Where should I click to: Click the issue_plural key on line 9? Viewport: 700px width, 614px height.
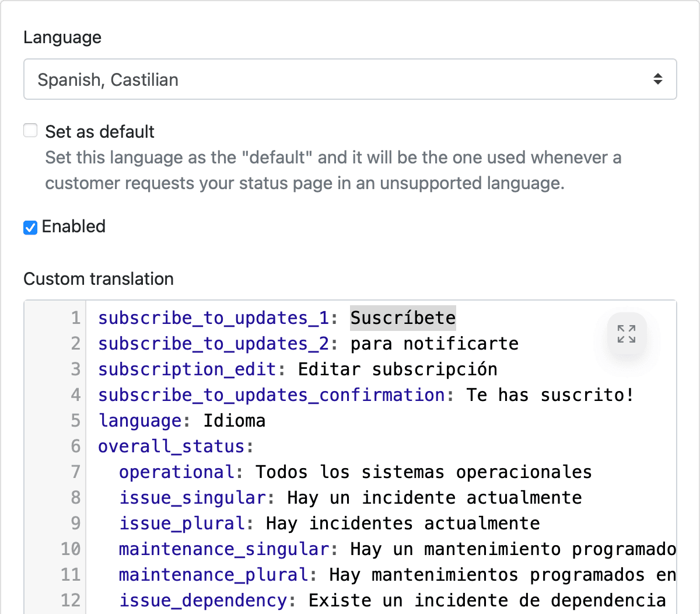[x=182, y=524]
